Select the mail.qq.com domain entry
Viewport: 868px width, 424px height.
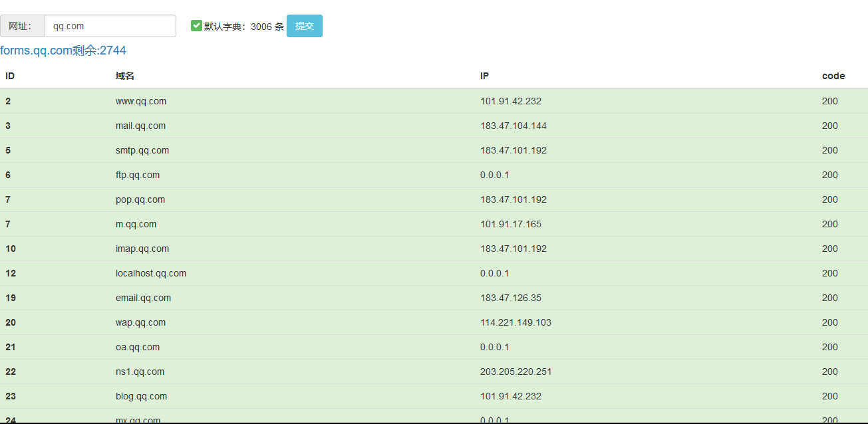[140, 126]
